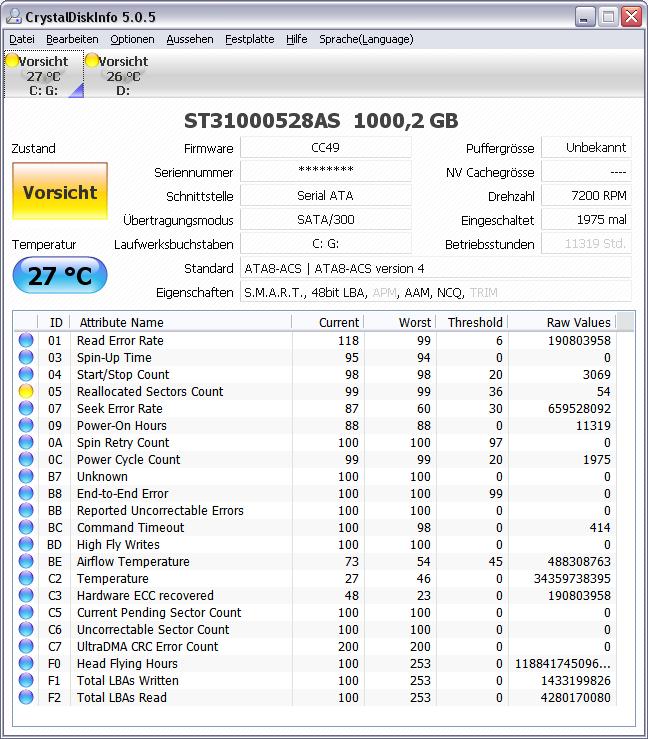
Task: Click the 27 °C temperature button
Action: coord(60,275)
